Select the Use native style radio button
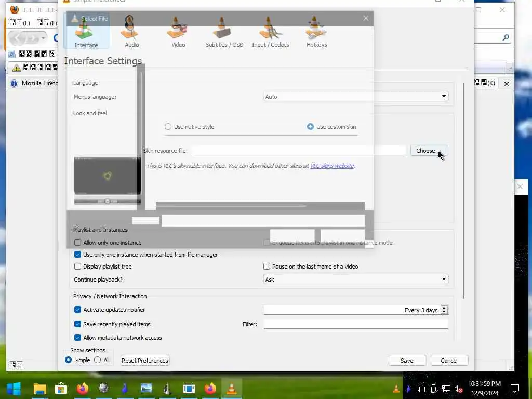This screenshot has height=399, width=532. [x=168, y=127]
